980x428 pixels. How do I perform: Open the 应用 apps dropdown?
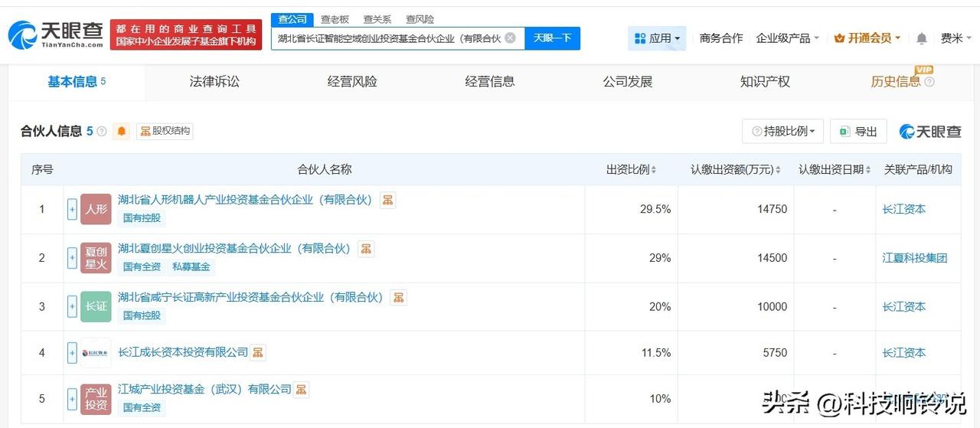[x=657, y=38]
